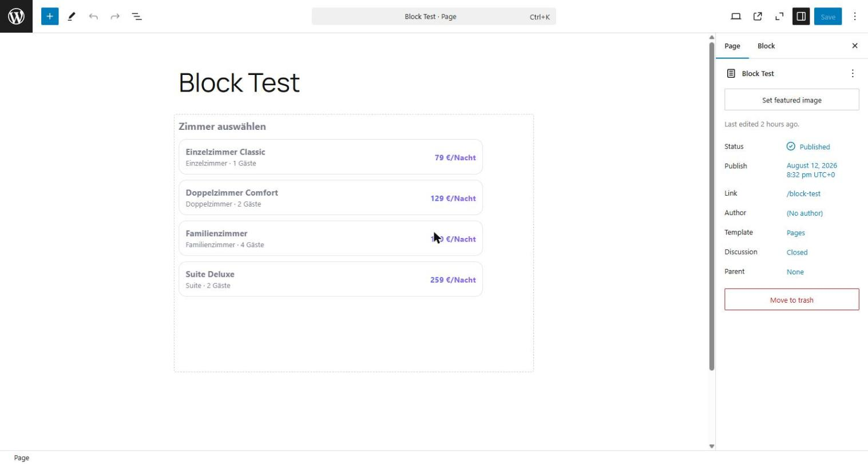Open the publish date August 12, 2026
The width and height of the screenshot is (868, 464).
coord(811,170)
